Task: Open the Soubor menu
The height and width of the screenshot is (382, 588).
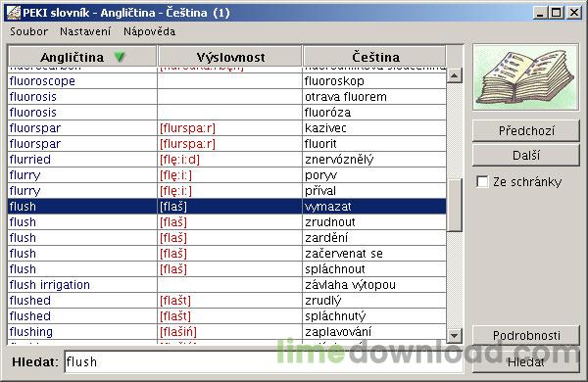Action: coord(28,31)
